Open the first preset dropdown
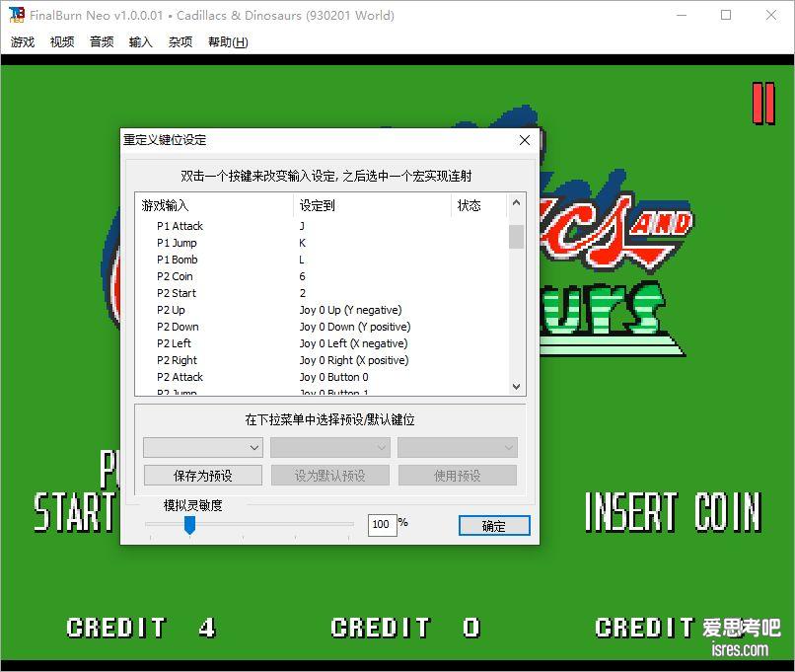The height and width of the screenshot is (672, 795). (x=203, y=447)
